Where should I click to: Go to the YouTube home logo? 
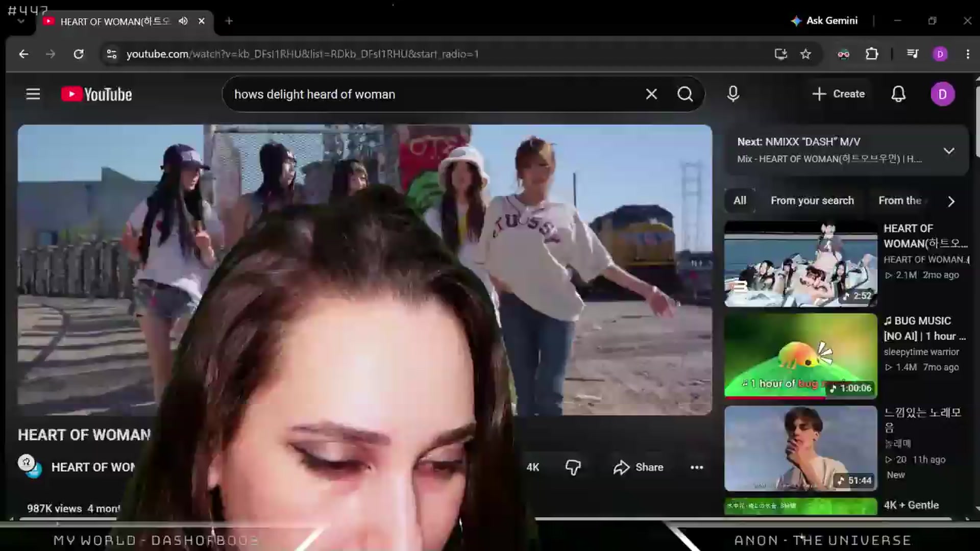pos(96,94)
